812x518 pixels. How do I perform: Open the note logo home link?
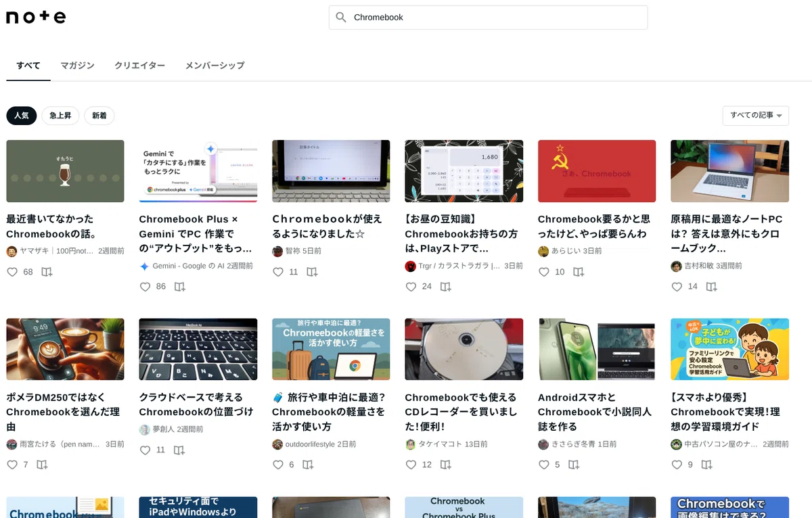point(36,17)
